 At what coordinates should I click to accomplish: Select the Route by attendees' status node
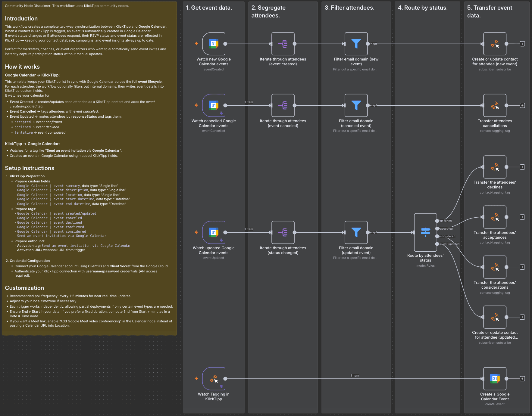[425, 232]
